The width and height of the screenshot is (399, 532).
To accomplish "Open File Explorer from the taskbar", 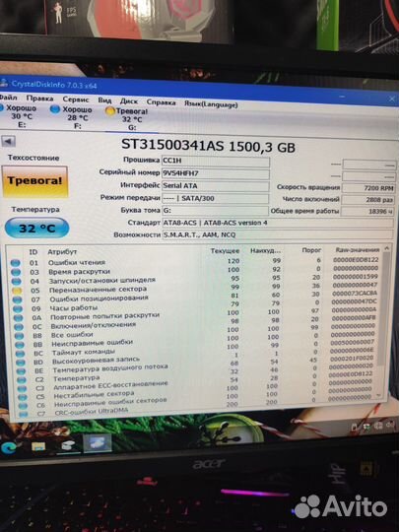I will (x=38, y=446).
